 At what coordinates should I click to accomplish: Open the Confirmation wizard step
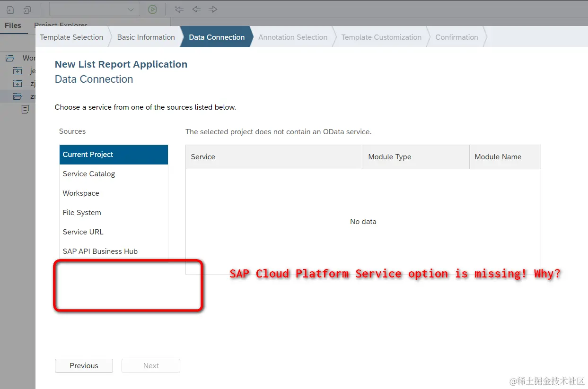pos(456,37)
